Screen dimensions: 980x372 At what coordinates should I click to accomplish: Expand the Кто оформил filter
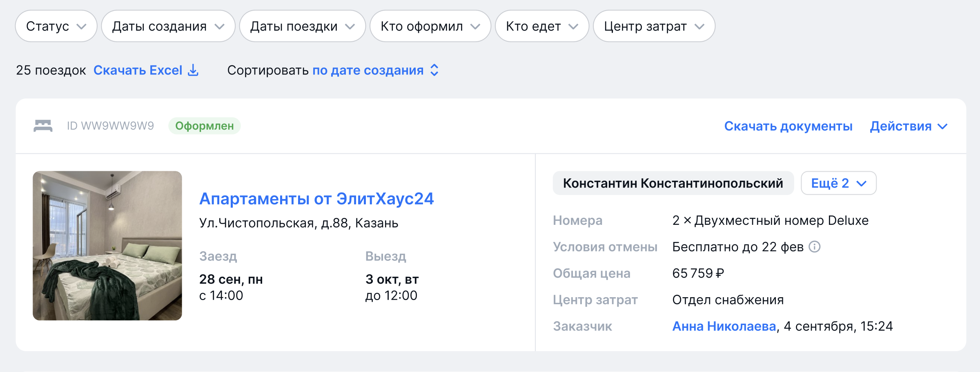pos(430,26)
